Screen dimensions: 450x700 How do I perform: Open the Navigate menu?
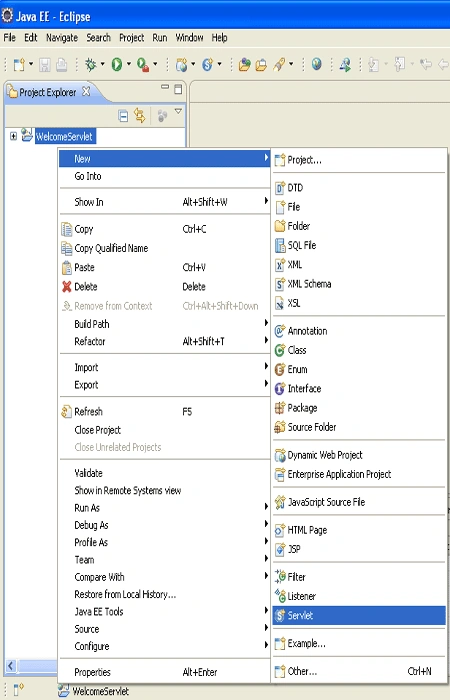(62, 38)
